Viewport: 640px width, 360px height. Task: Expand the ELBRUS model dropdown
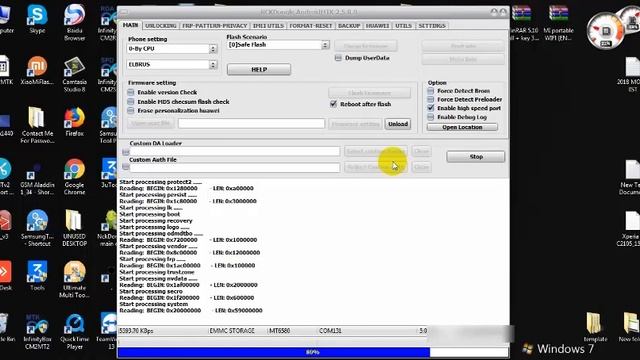213,64
